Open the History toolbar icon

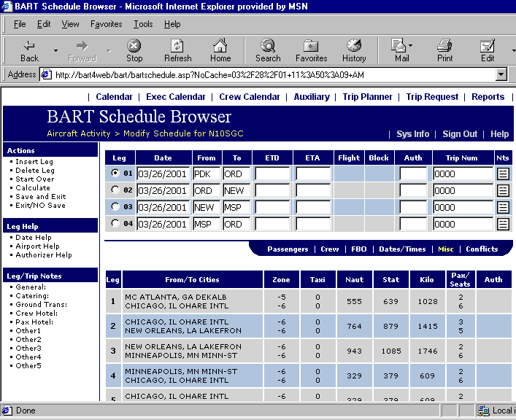(x=354, y=50)
